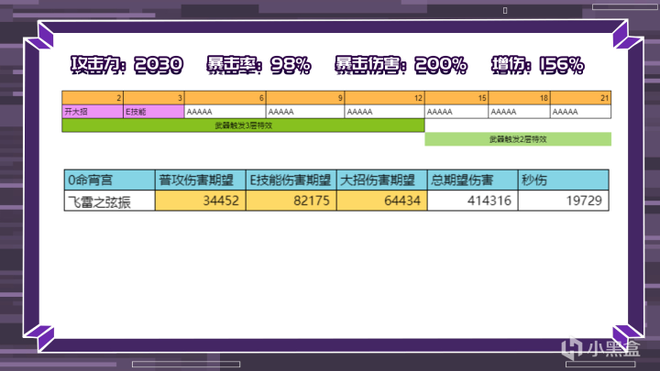The width and height of the screenshot is (660, 371).
Task: Click the light green 武器触发2层特效 bar
Action: tap(518, 139)
